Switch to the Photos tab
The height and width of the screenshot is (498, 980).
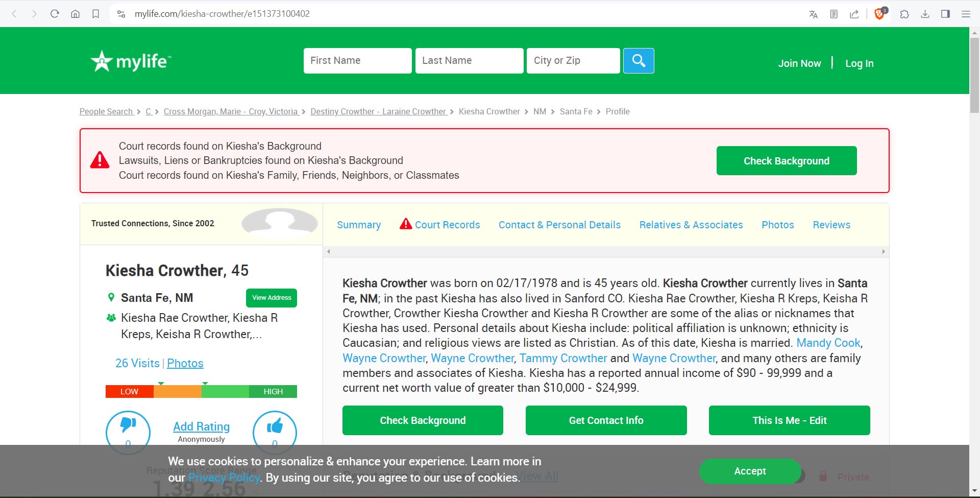tap(778, 225)
